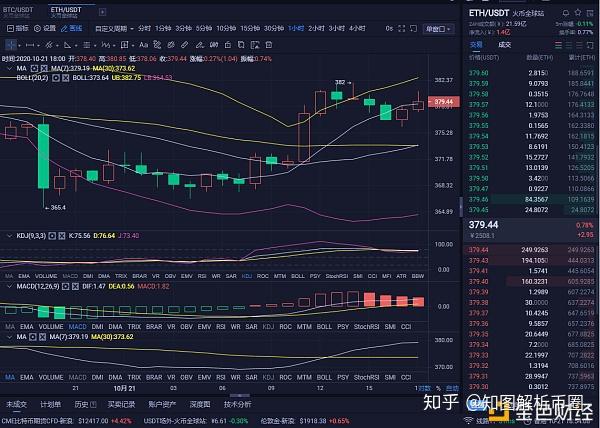Click the price alert bell icon

click(566, 13)
